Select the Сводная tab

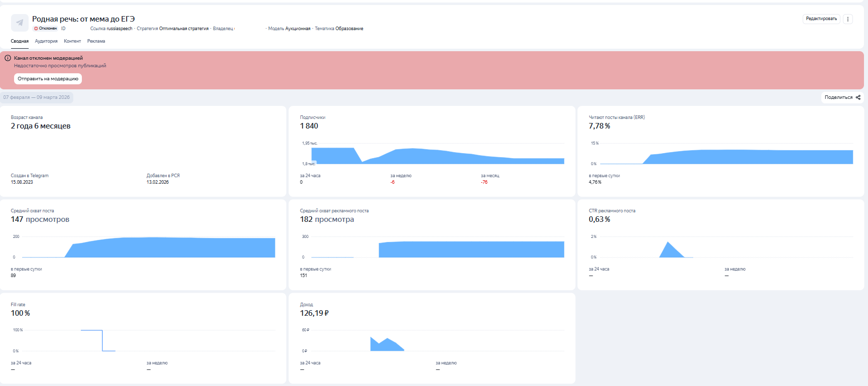tap(20, 41)
